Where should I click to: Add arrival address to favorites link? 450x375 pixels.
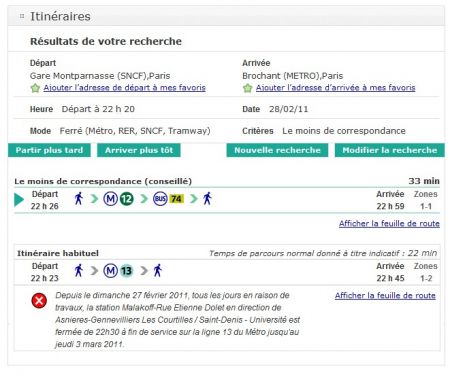(x=336, y=88)
